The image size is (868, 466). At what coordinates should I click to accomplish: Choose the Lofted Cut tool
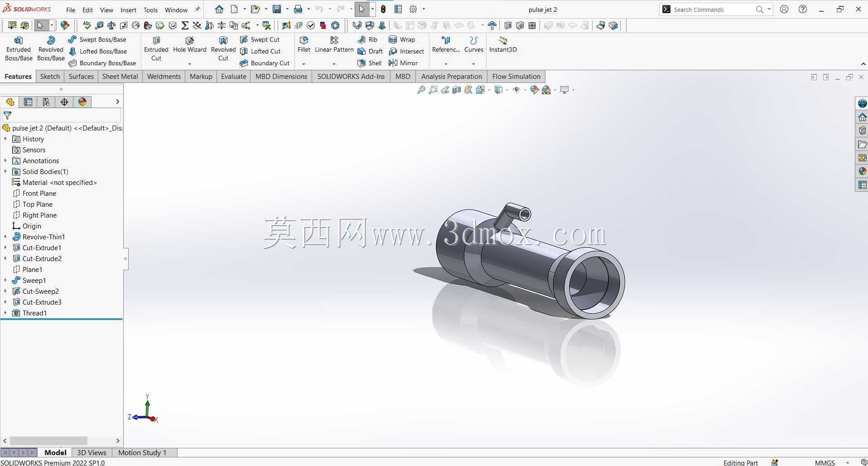coord(260,51)
